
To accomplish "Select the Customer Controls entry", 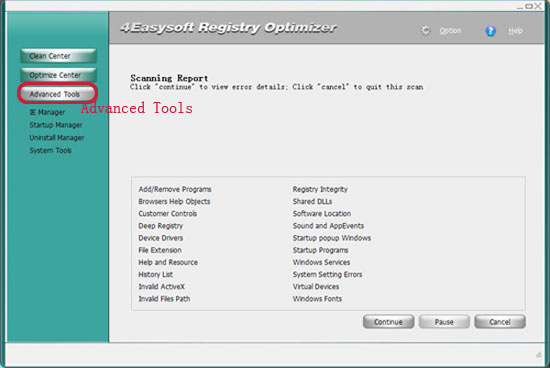I will [168, 214].
